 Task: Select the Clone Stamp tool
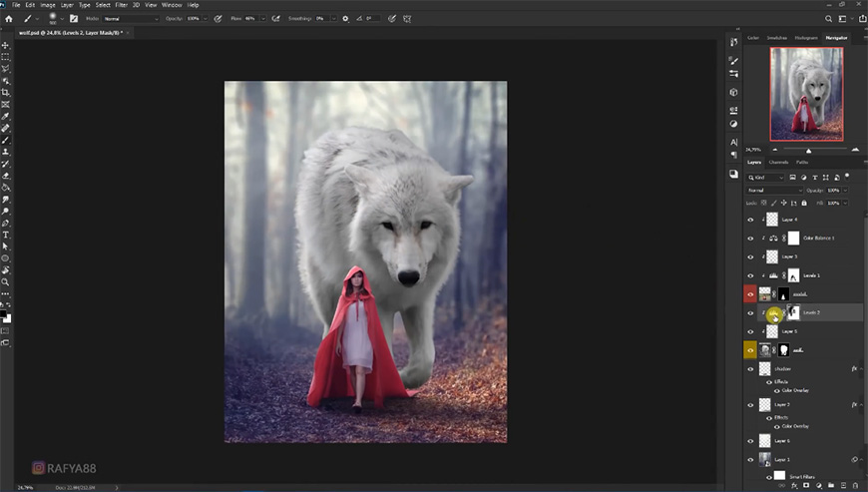pyautogui.click(x=6, y=152)
